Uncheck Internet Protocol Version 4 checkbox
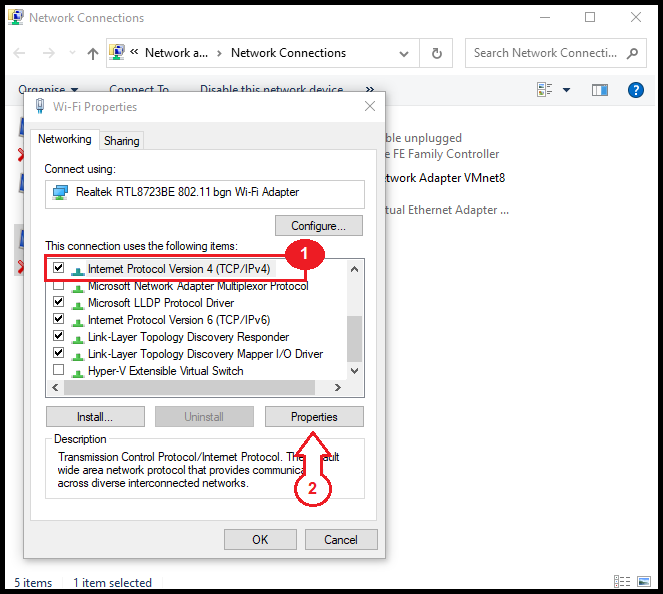 click(58, 268)
